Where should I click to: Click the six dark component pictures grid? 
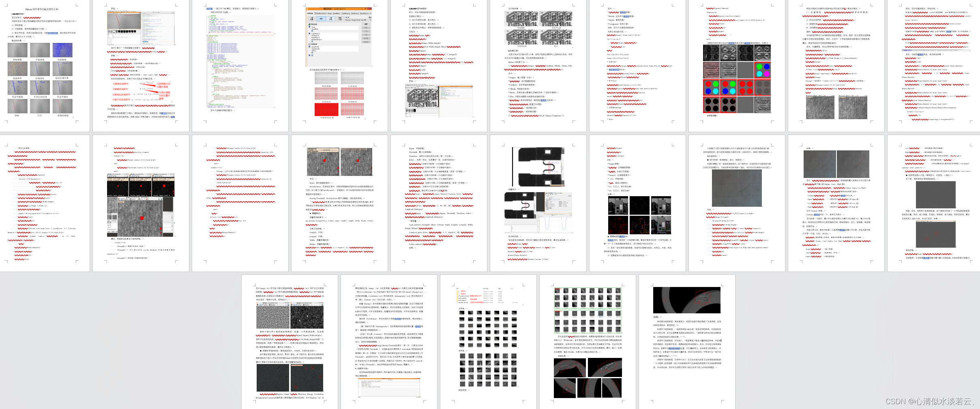click(x=639, y=215)
